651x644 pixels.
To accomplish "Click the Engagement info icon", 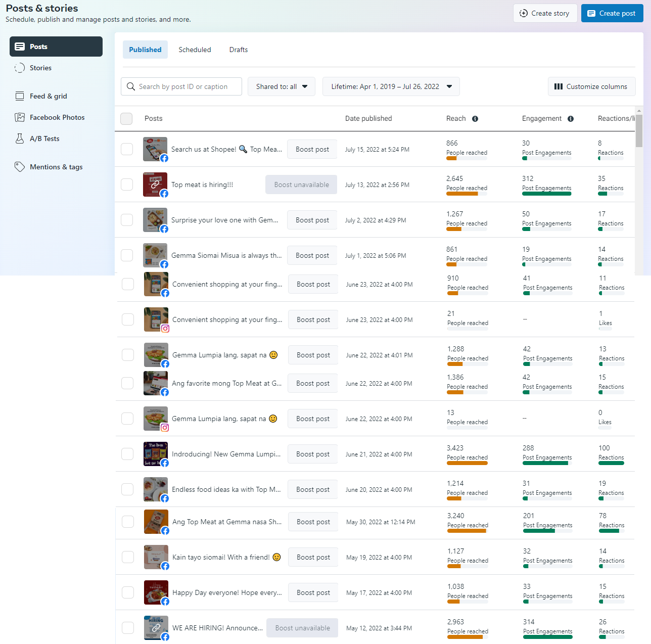I will pos(571,119).
